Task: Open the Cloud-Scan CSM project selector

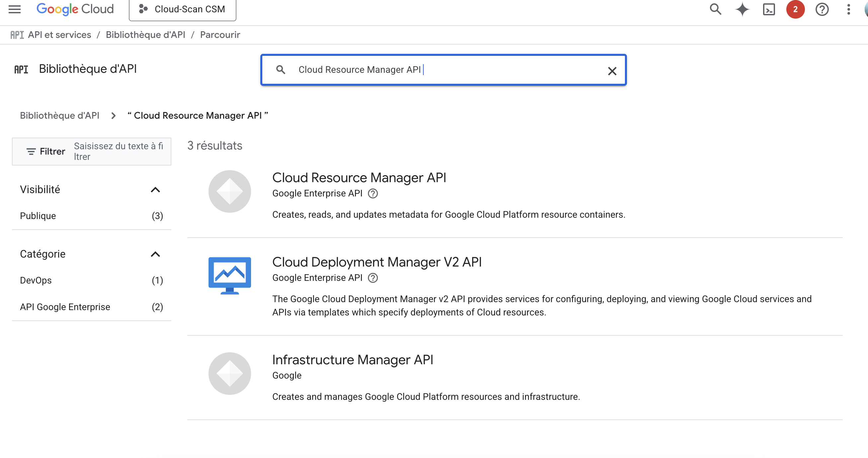Action: (182, 9)
